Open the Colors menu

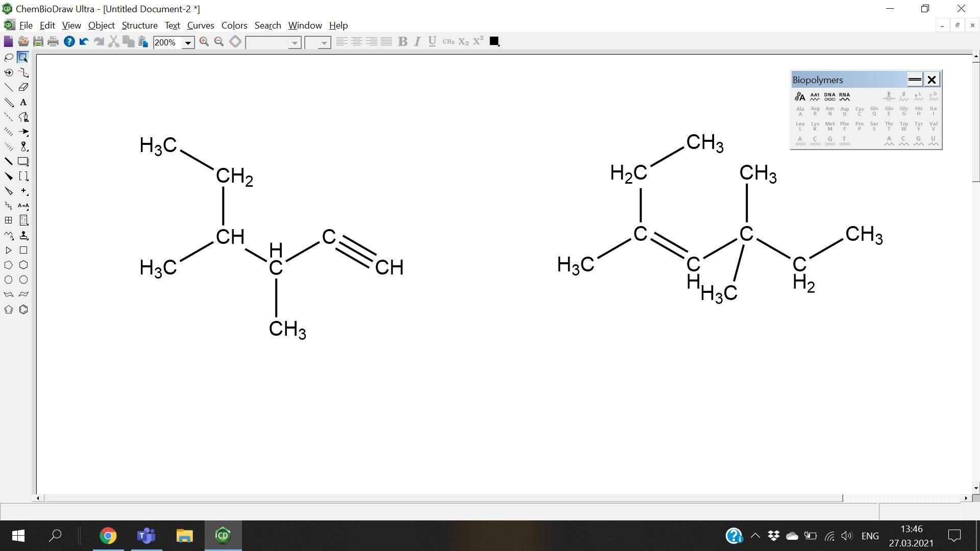pos(234,26)
